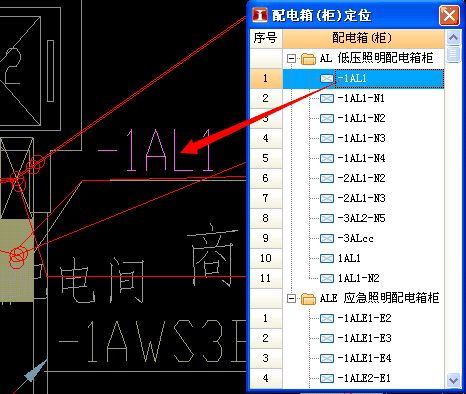The height and width of the screenshot is (394, 466).
Task: Select the -3AL2-N5 entry in the tree
Action: pyautogui.click(x=361, y=218)
